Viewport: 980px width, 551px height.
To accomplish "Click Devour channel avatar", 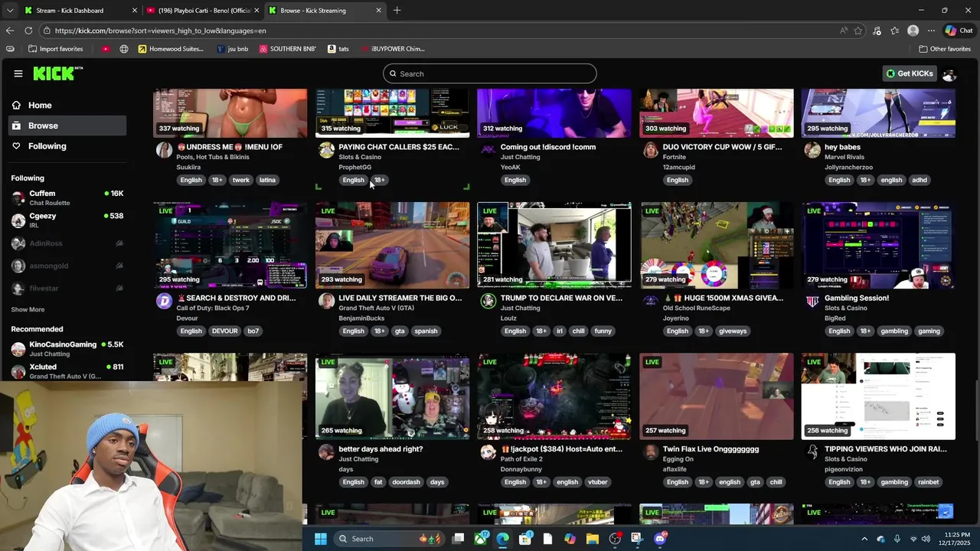I will [x=164, y=301].
